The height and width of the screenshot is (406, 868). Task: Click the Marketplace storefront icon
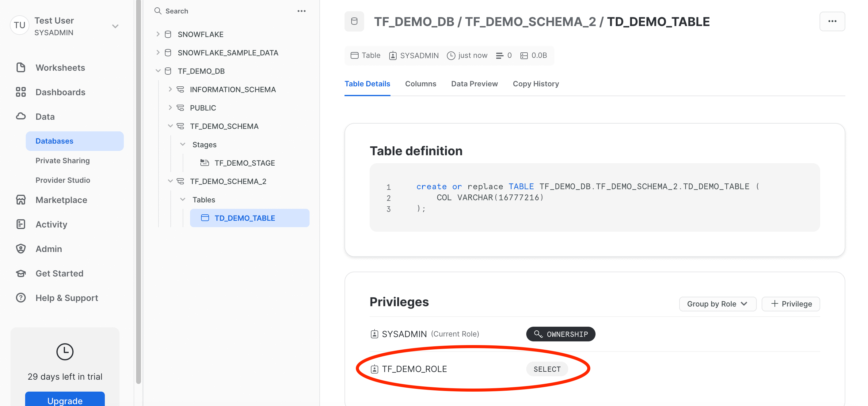(x=21, y=200)
